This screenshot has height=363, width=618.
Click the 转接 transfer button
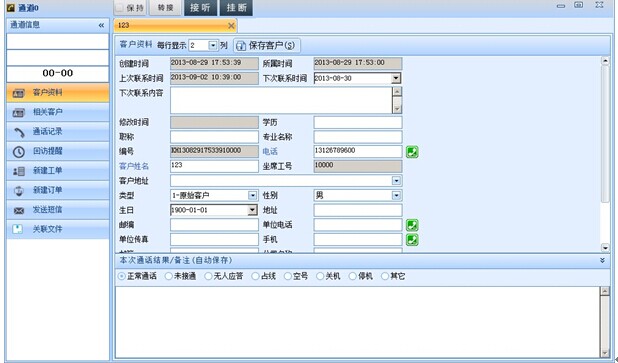[166, 7]
